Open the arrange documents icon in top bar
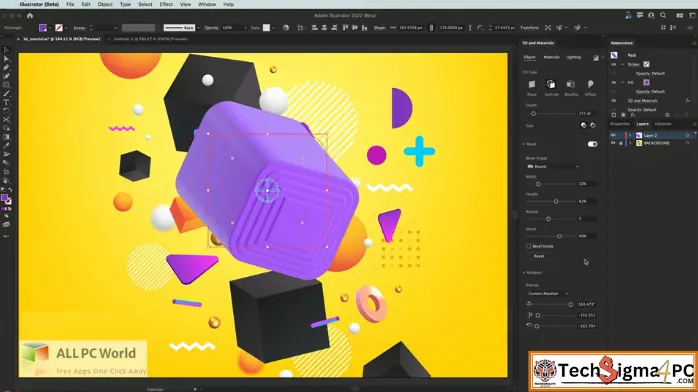Screen dimensions: 698x392 point(679,16)
